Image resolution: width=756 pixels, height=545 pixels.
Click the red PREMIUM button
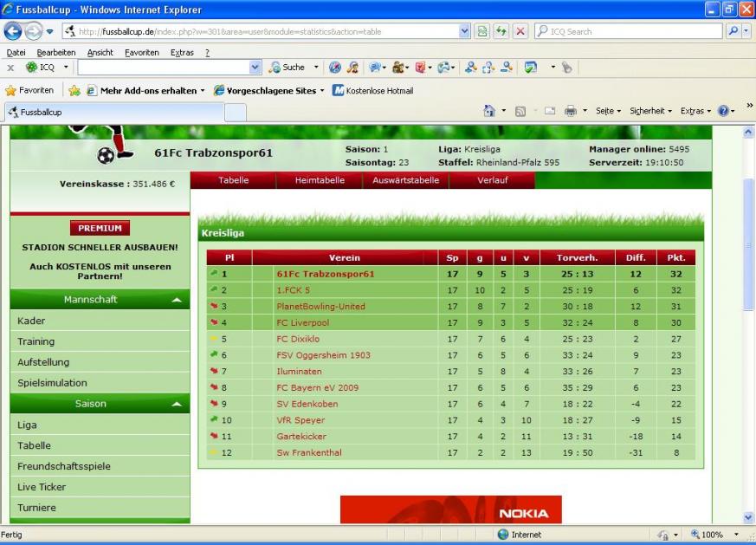[100, 228]
